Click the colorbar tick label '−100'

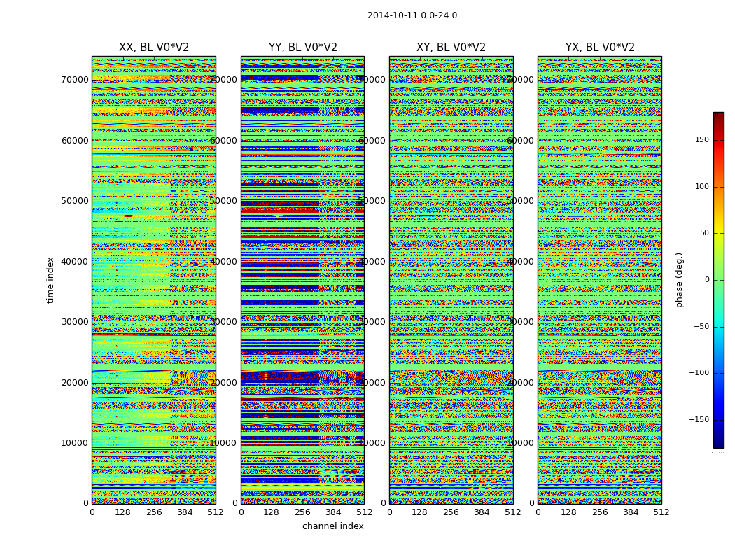699,373
